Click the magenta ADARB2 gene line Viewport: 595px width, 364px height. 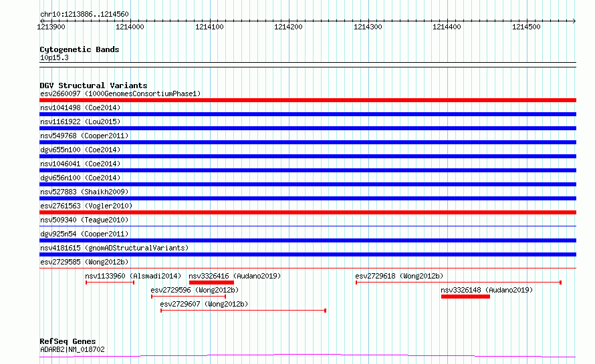308,355
